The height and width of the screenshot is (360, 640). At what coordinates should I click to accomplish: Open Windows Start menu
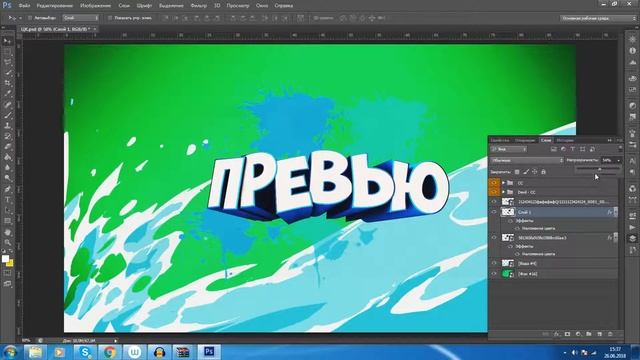[10, 352]
